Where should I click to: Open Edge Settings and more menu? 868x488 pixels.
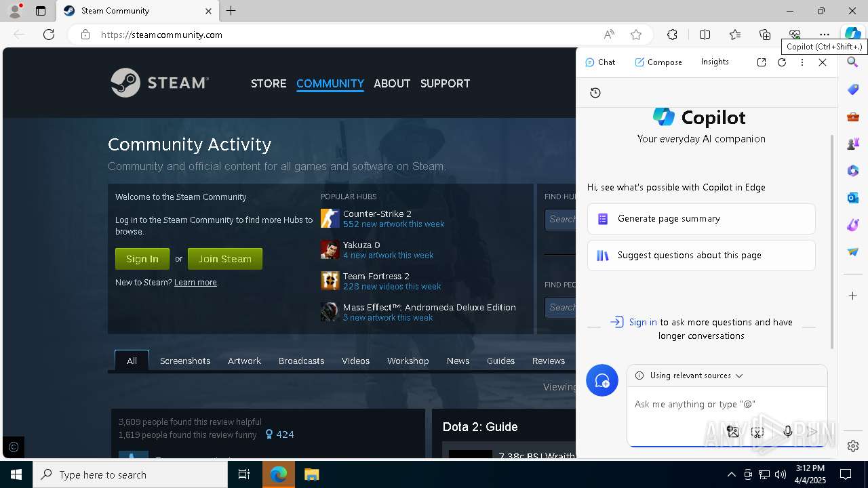[825, 35]
